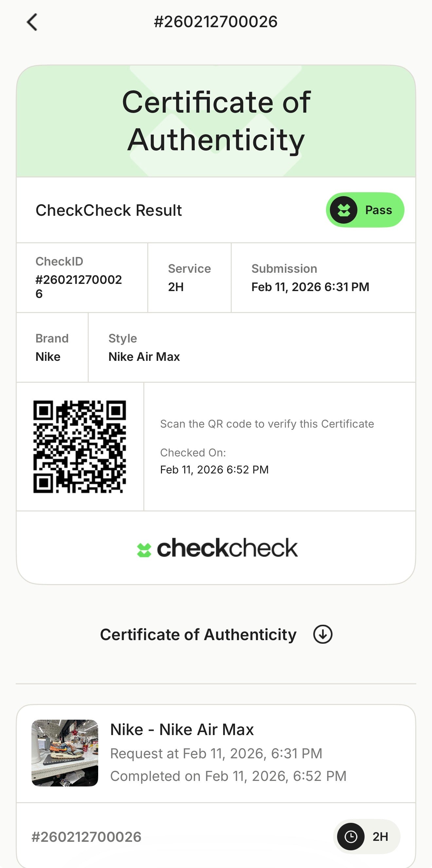
Task: Click the Submission date Feb 11, 2026 6:31 PM
Action: point(310,287)
